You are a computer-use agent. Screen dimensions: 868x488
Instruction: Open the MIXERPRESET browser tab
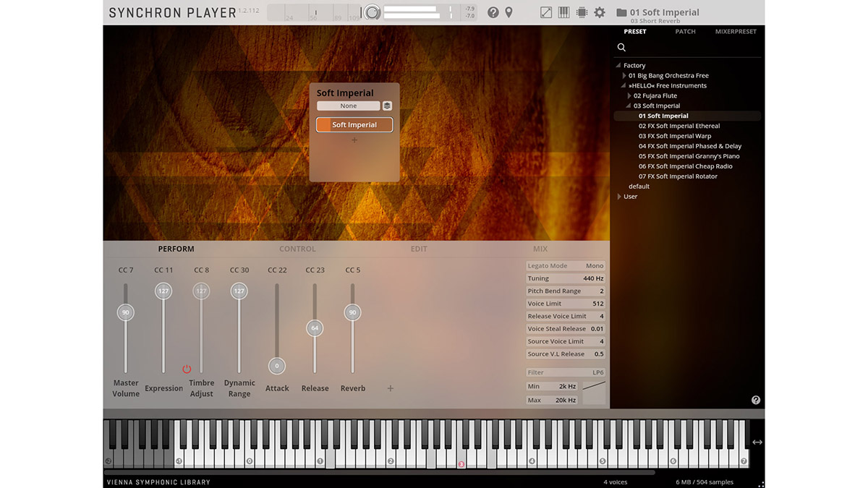736,32
